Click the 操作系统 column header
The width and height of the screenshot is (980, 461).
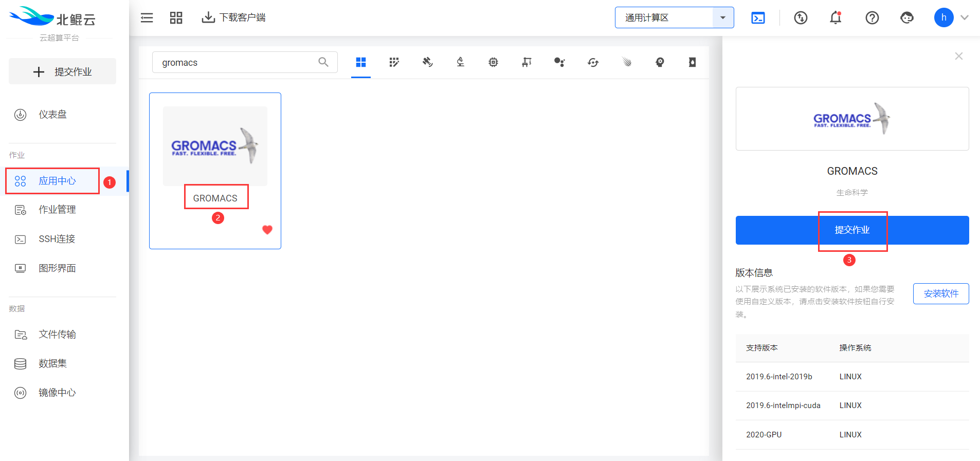coord(855,348)
